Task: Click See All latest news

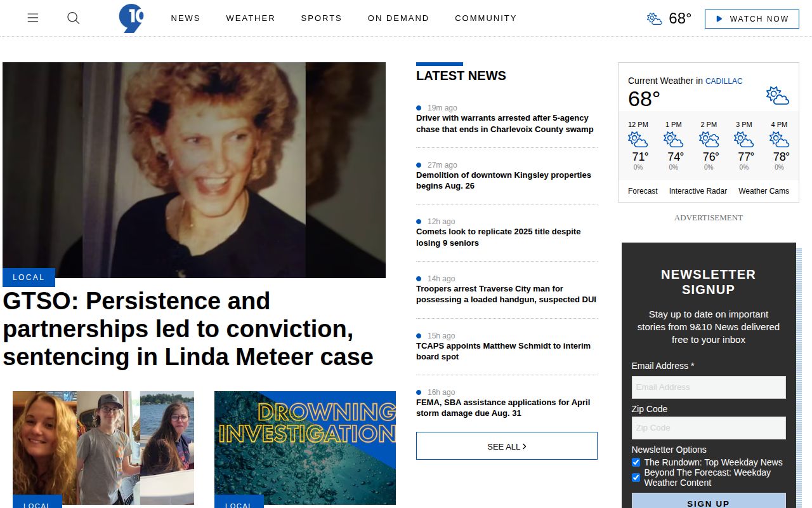Action: pos(507,446)
